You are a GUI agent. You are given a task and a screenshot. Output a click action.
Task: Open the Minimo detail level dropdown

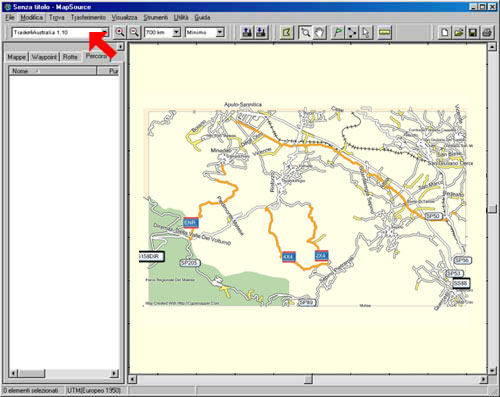(x=220, y=32)
